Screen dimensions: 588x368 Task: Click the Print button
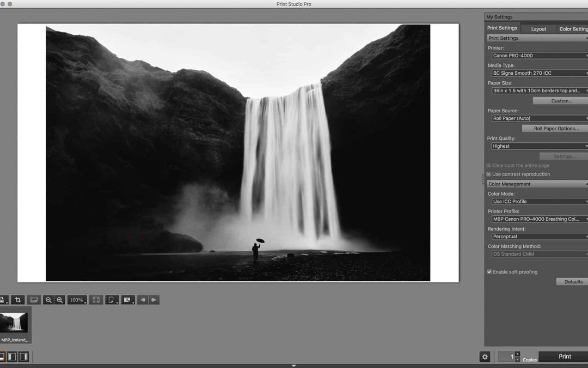click(x=564, y=357)
